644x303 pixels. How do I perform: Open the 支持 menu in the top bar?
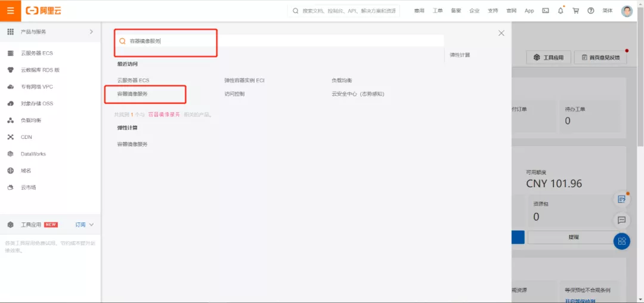[493, 11]
